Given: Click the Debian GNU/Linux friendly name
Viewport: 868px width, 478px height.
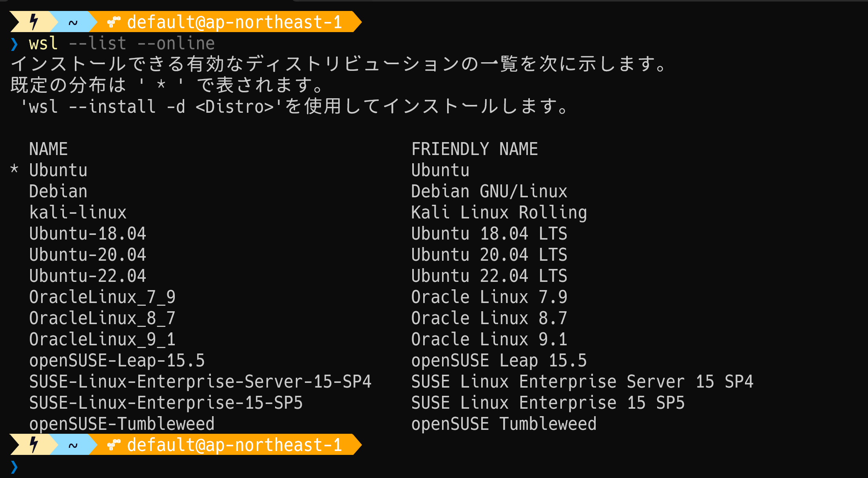Looking at the screenshot, I should point(489,191).
